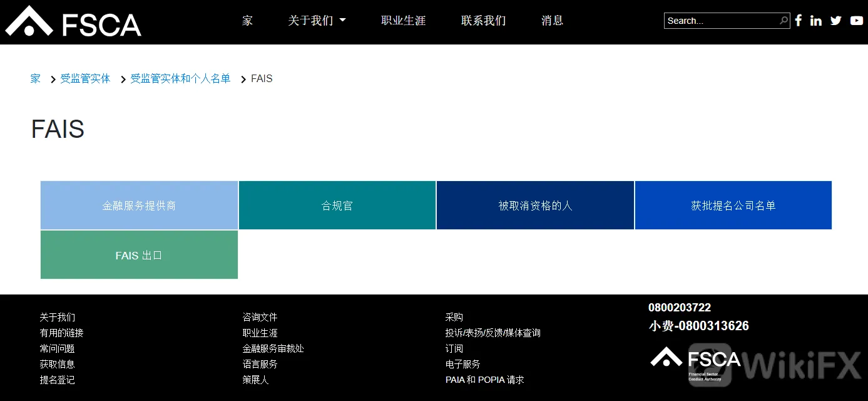868x401 pixels.
Task: Open the 获批提名公司名单 tile
Action: click(733, 206)
